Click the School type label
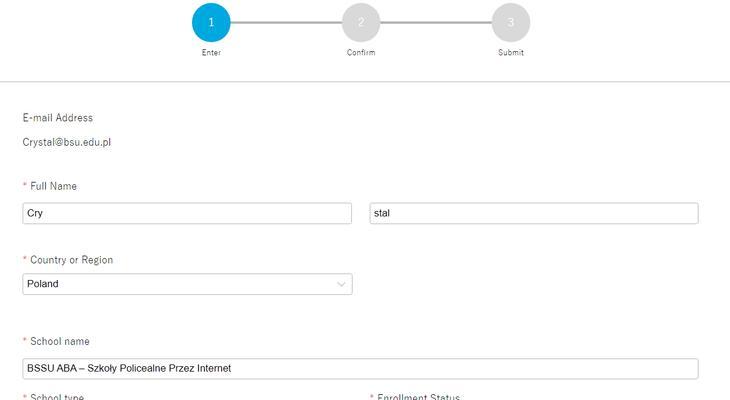 57,397
